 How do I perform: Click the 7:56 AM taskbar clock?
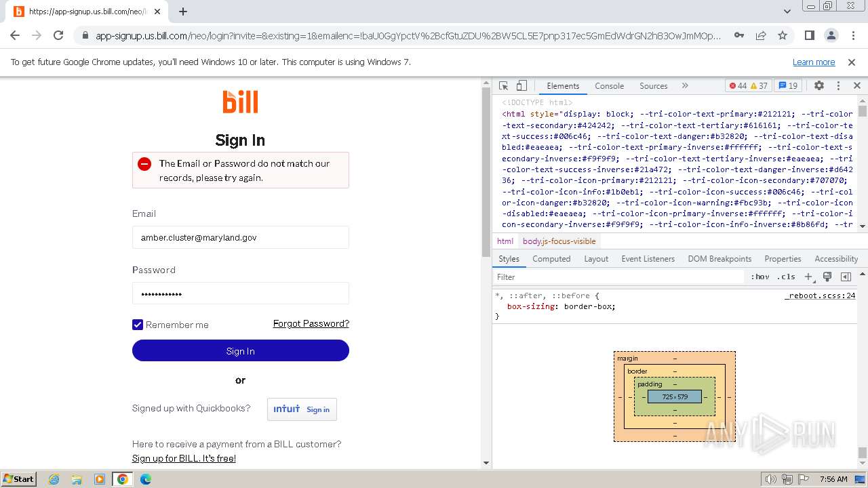(x=833, y=479)
